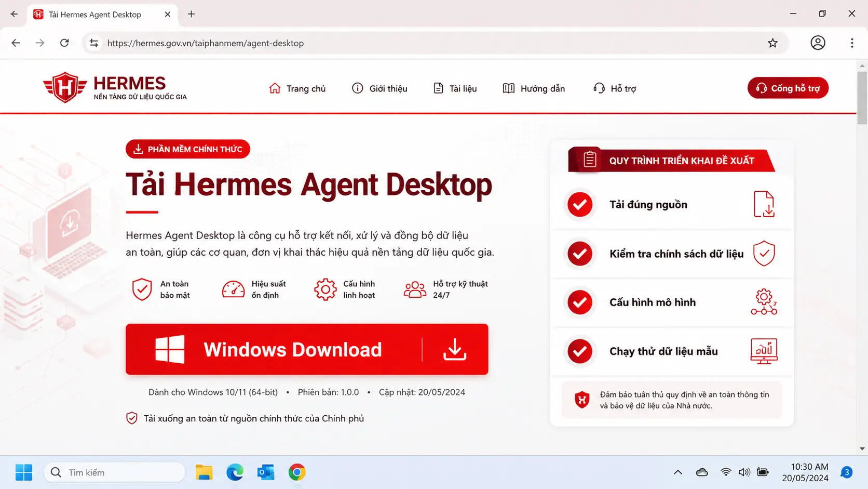This screenshot has height=489, width=868.
Task: Click the Phiên bản: 1.0.0 text
Action: (x=328, y=392)
